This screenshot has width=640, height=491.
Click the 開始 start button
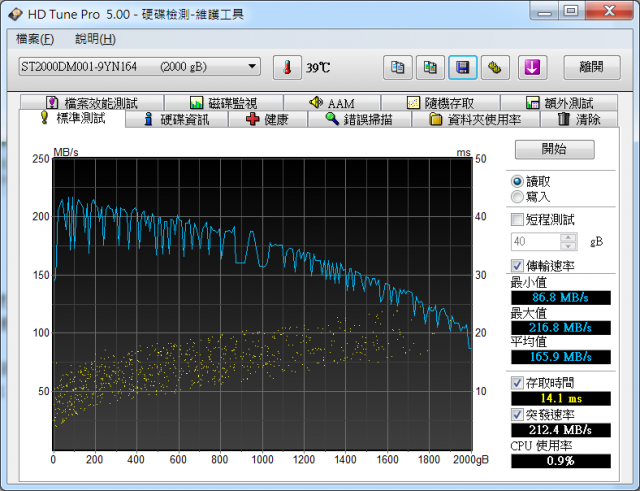coord(555,149)
